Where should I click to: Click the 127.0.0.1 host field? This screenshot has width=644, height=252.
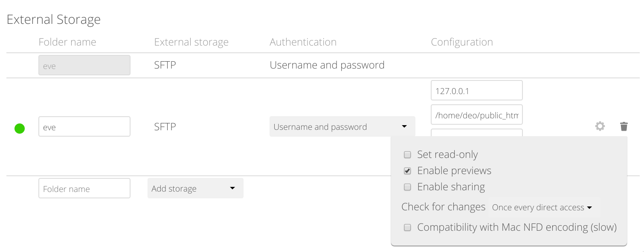(476, 91)
